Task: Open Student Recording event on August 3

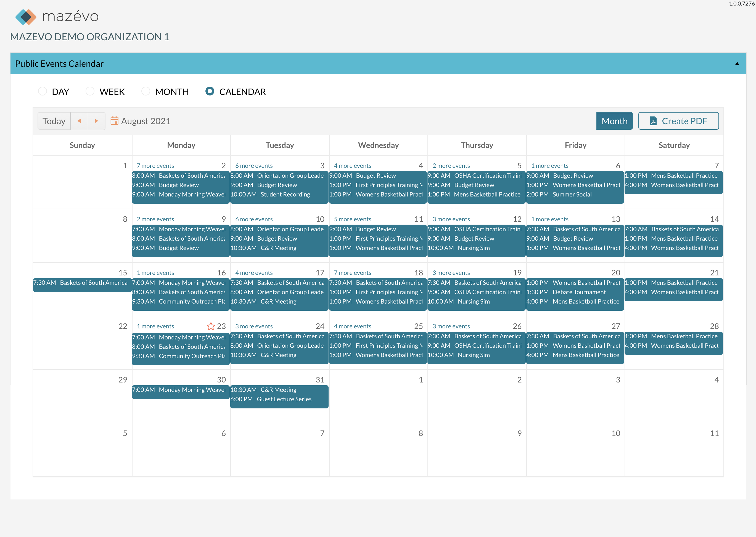Action: point(279,195)
